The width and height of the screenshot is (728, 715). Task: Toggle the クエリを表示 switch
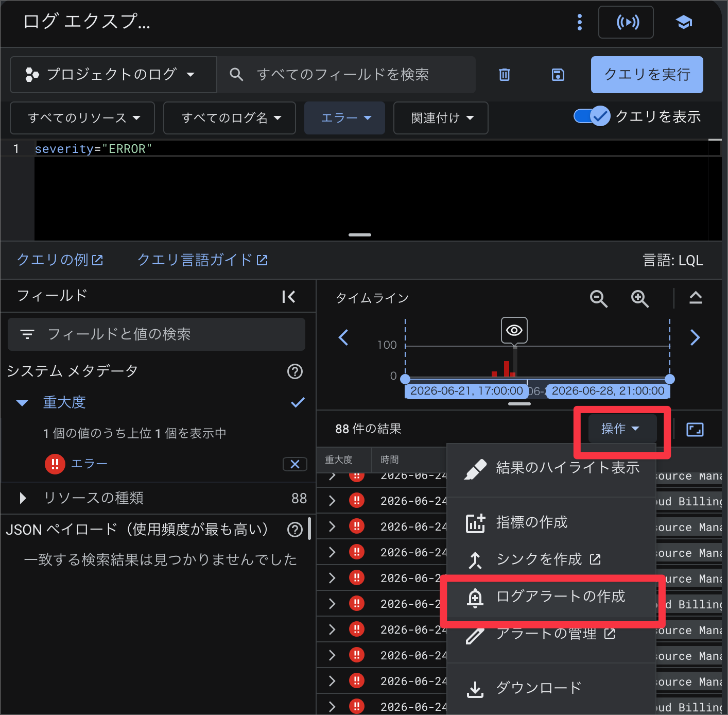tap(592, 116)
